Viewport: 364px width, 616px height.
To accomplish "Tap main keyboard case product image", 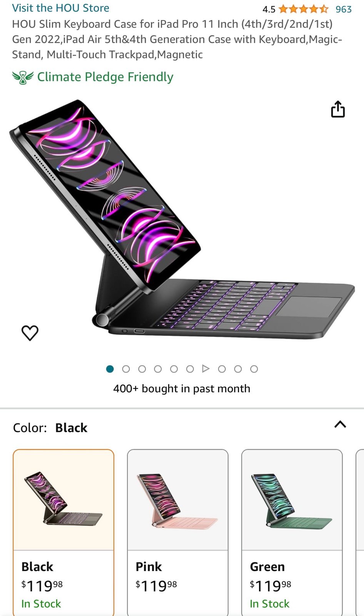I will tap(182, 219).
